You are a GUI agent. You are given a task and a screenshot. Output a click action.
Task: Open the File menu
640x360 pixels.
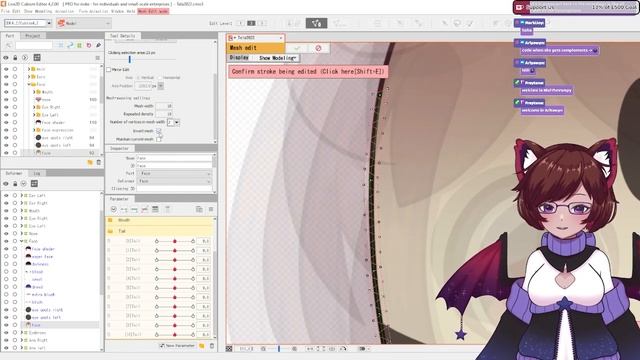5,11
